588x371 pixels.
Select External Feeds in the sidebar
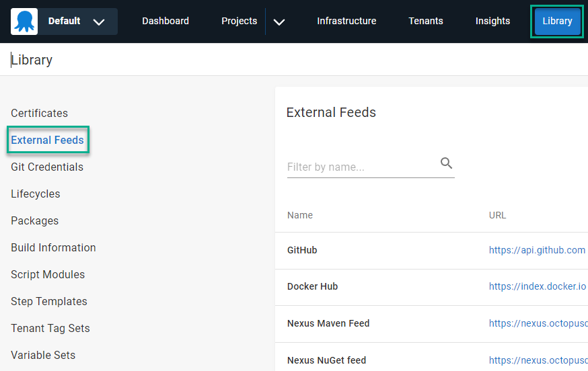[x=47, y=140]
